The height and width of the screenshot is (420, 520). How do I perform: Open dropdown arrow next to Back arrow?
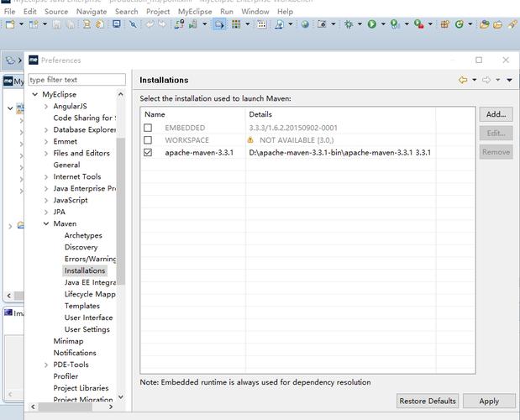click(x=475, y=80)
